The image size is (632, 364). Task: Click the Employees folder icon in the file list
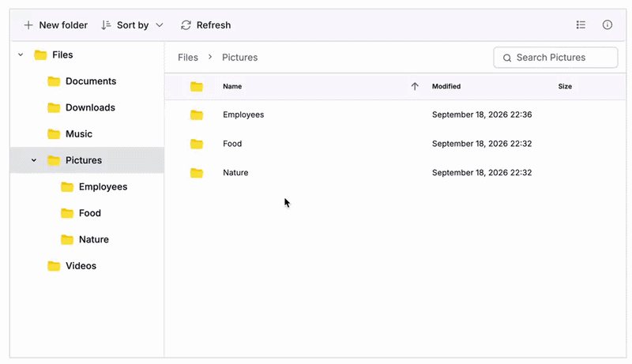(197, 115)
